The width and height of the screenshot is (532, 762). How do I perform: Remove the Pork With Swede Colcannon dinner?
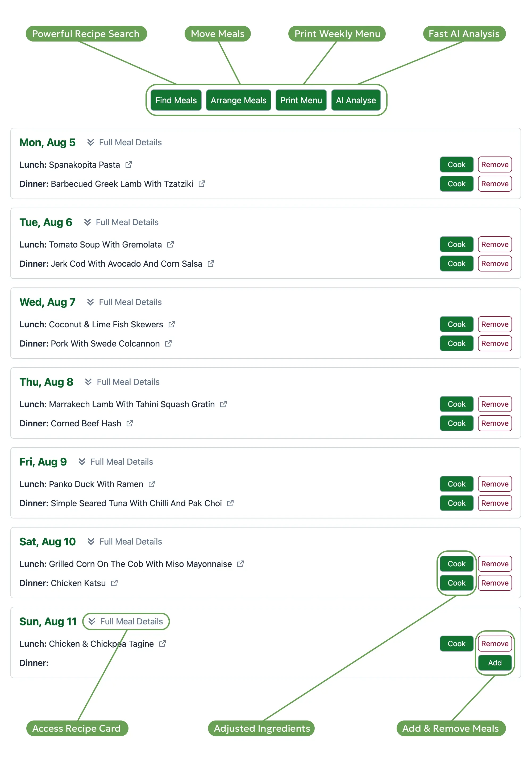(x=494, y=344)
